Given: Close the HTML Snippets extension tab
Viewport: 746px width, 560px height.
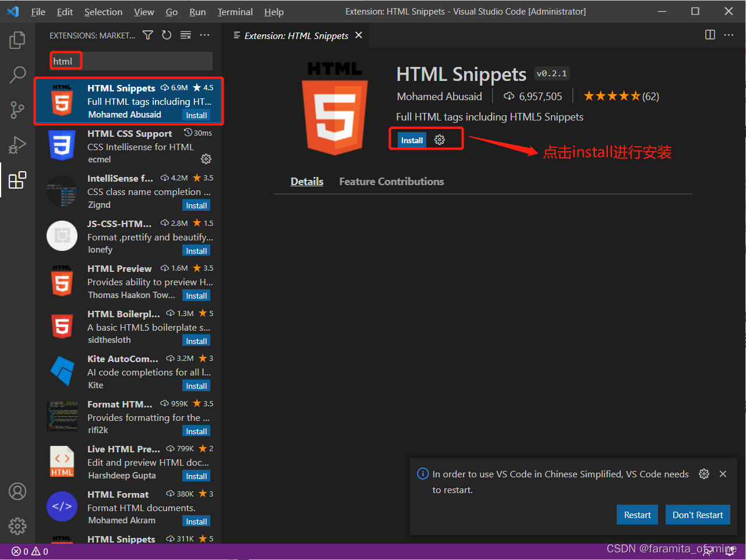Looking at the screenshot, I should click(x=359, y=36).
